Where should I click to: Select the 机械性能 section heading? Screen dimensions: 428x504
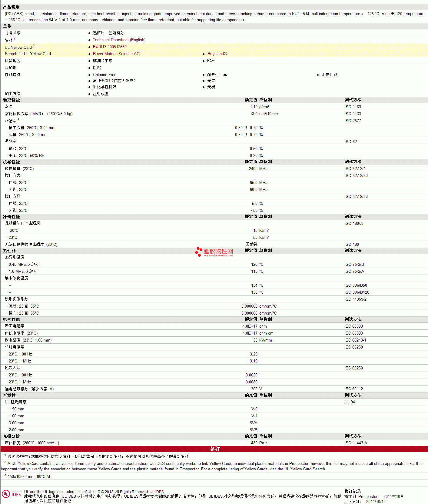click(11, 162)
